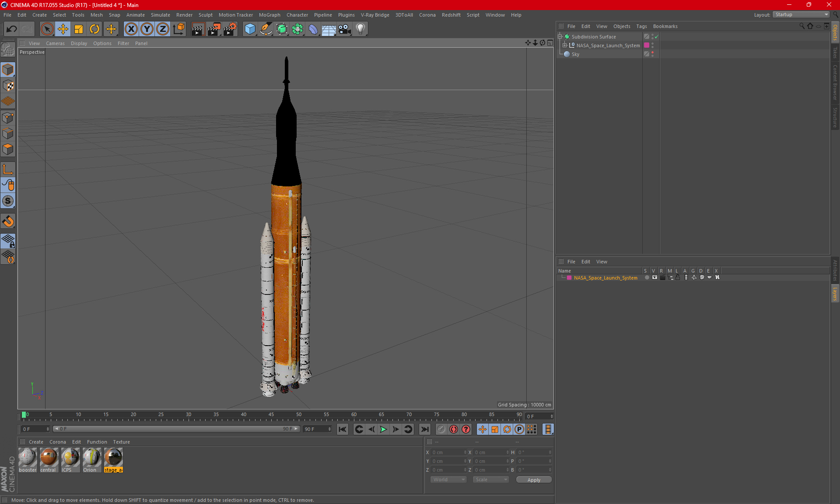The image size is (840, 504).
Task: Click the Apply button
Action: pyautogui.click(x=534, y=480)
